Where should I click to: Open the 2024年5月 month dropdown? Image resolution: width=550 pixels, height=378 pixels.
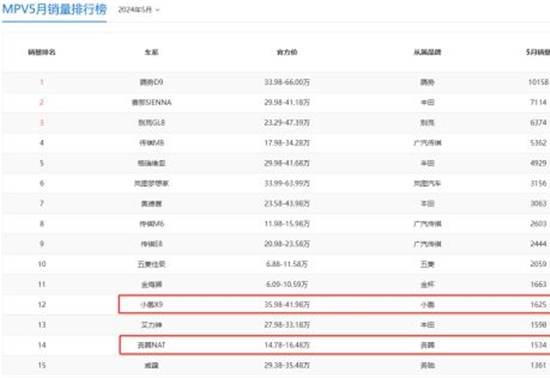[139, 10]
